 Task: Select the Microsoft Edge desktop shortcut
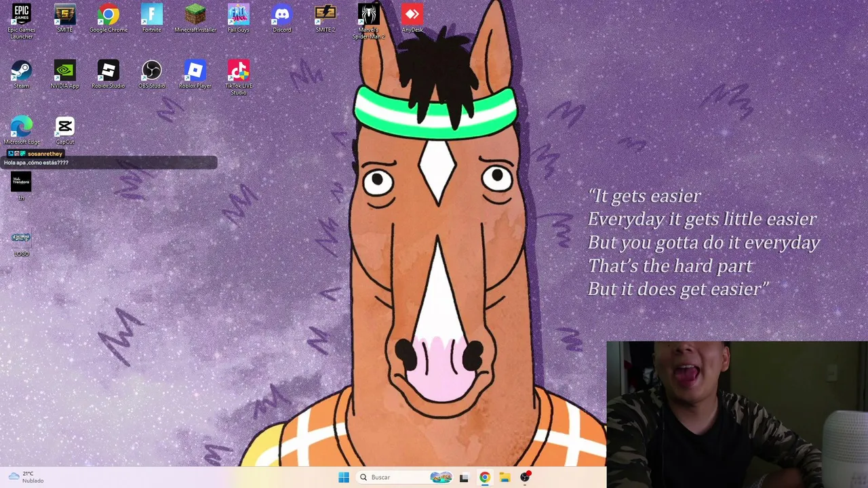point(22,131)
